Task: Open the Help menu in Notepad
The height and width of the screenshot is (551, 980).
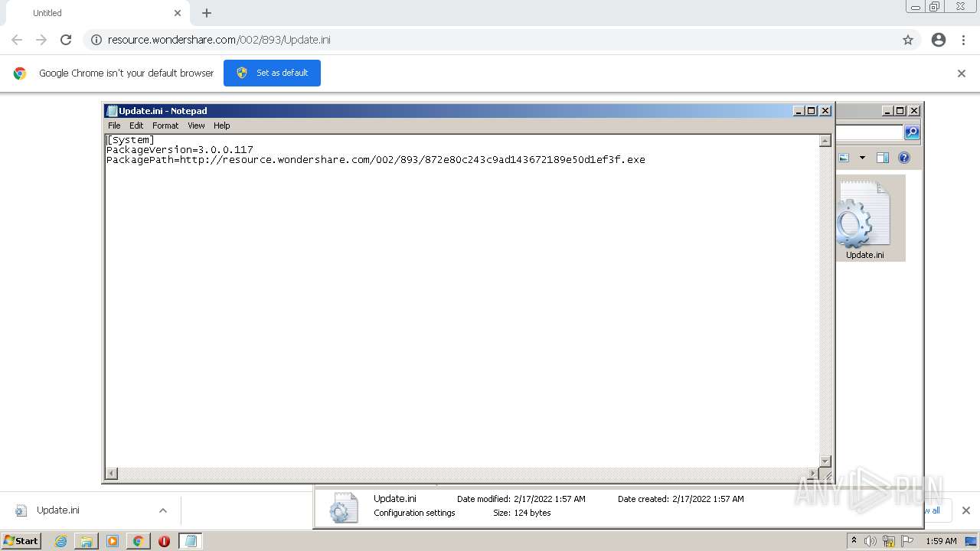Action: 221,126
